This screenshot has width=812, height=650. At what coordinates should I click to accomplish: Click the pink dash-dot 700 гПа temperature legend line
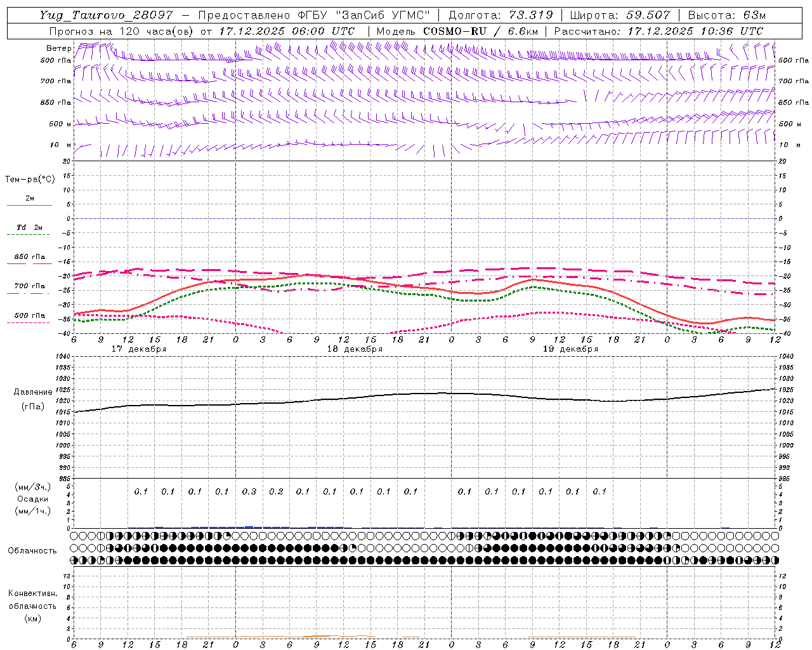pyautogui.click(x=29, y=293)
